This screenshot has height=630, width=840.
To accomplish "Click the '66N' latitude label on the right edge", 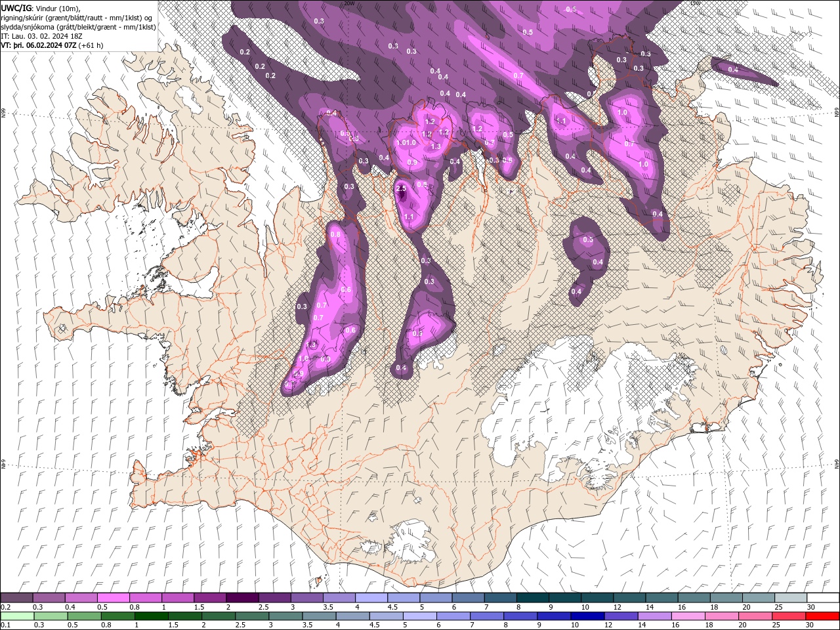I will pos(837,113).
